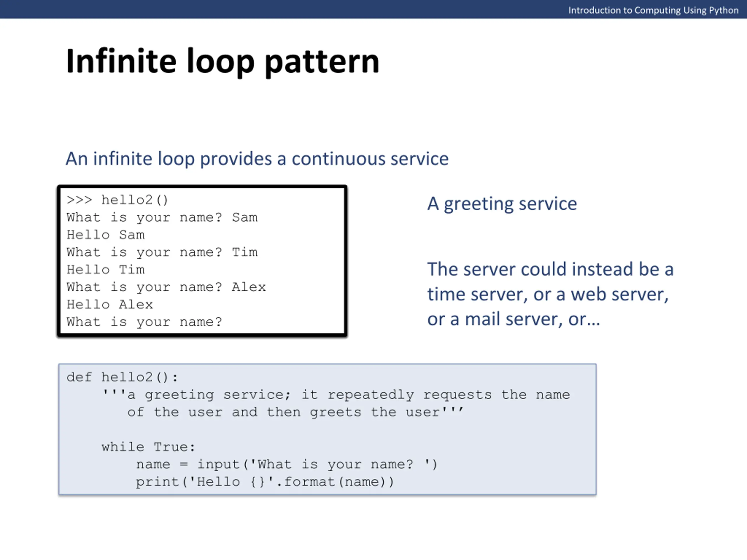The height and width of the screenshot is (560, 747).
Task: Click the 'def hello2():' code line
Action: pos(122,377)
